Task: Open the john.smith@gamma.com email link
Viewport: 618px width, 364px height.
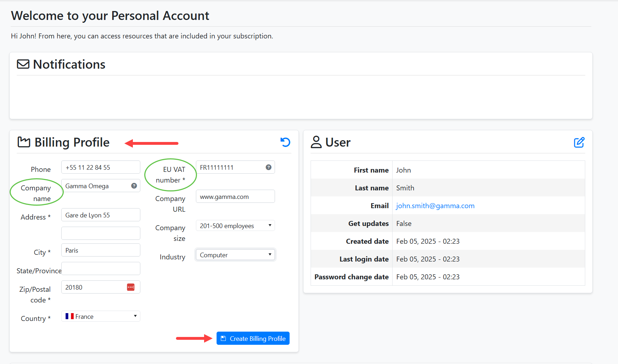Action: 435,206
